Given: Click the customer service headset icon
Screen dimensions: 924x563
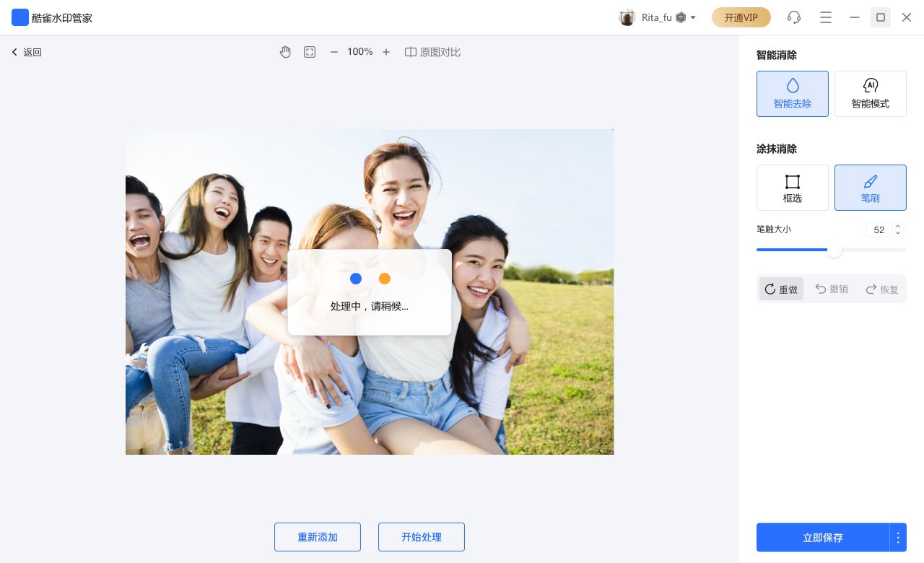Looking at the screenshot, I should [794, 17].
